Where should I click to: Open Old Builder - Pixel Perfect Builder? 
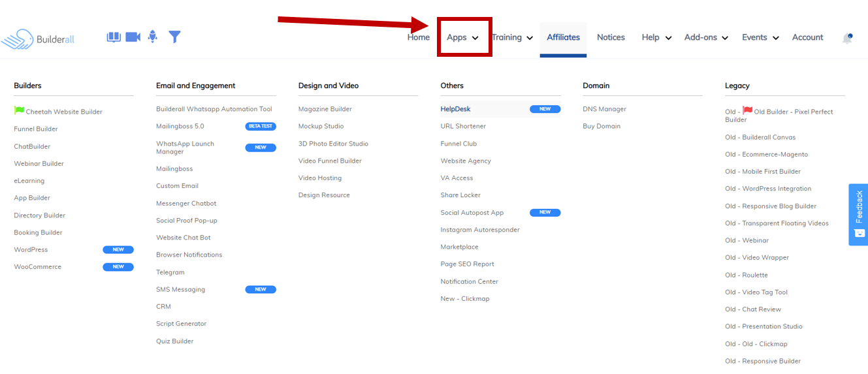click(x=779, y=115)
